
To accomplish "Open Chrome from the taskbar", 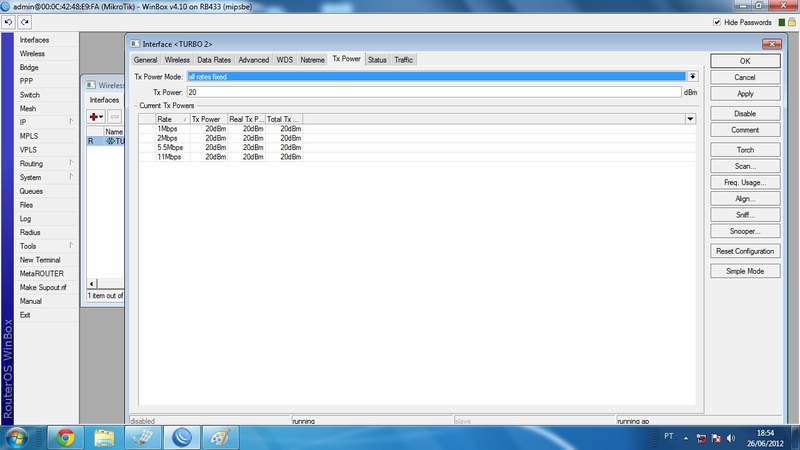I will tap(66, 438).
